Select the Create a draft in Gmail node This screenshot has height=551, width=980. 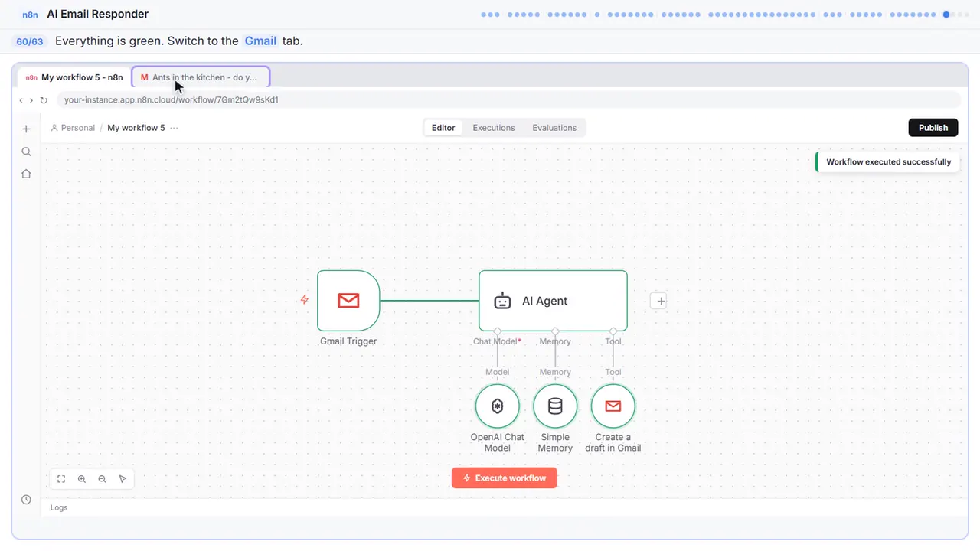[x=613, y=406]
